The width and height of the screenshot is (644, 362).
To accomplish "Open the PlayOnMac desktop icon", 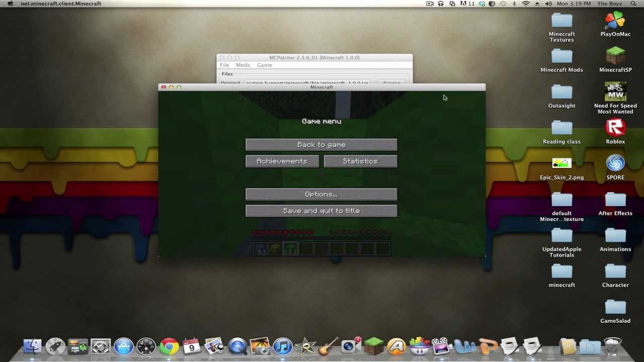I will click(x=615, y=25).
